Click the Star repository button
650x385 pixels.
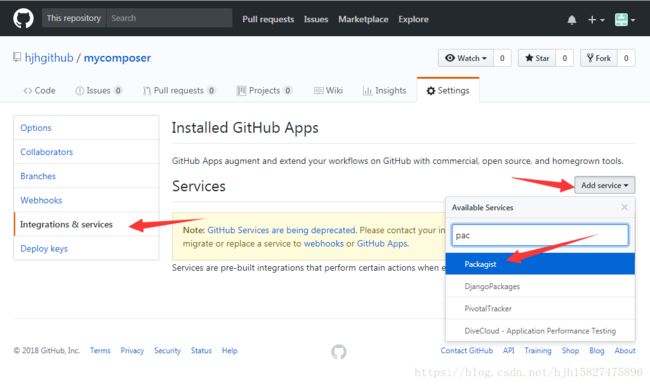pyautogui.click(x=537, y=58)
